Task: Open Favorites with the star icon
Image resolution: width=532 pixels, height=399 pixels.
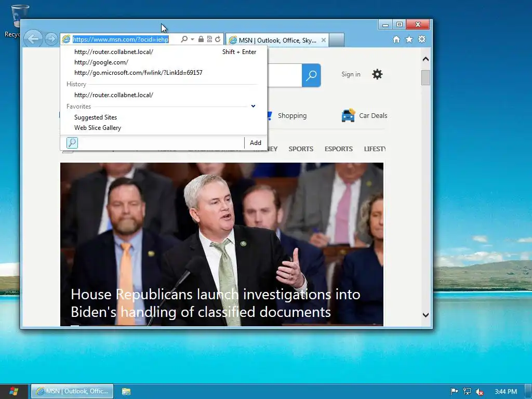Action: (409, 39)
